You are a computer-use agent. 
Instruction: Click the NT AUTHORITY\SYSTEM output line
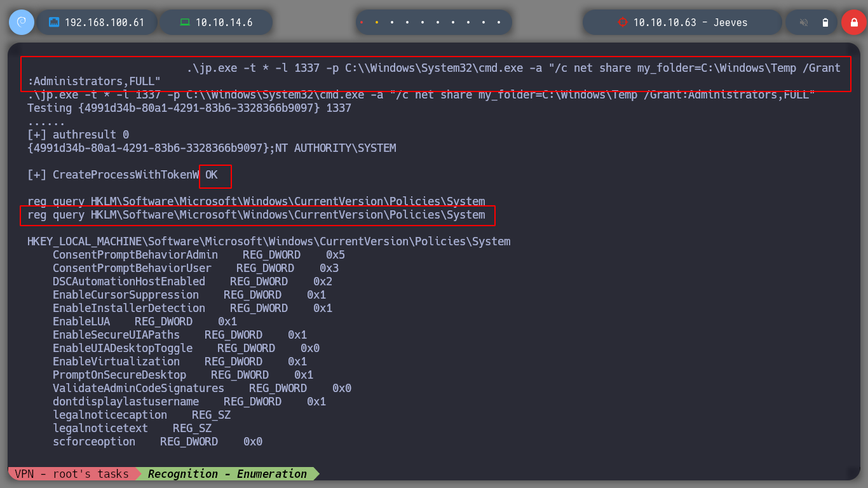tap(212, 148)
